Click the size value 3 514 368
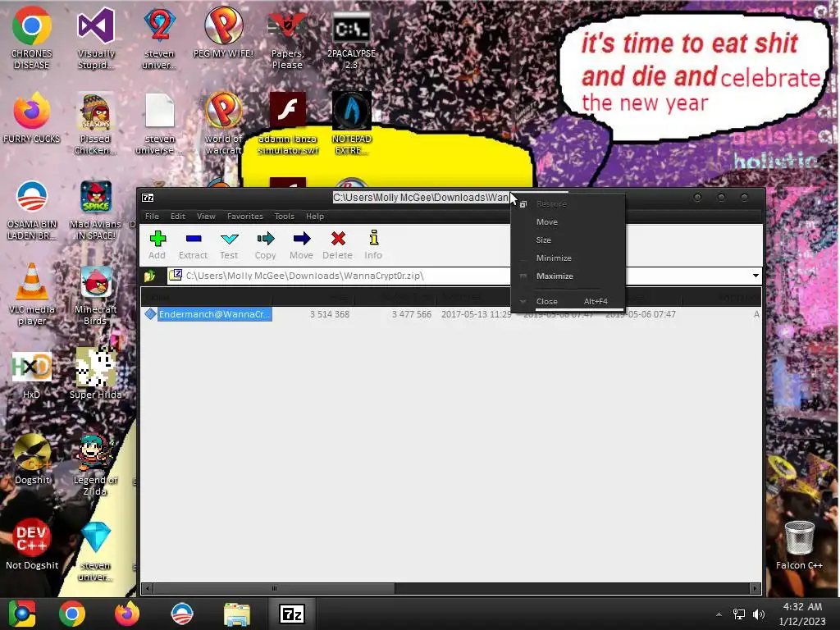Viewport: 840px width, 630px height. (330, 314)
